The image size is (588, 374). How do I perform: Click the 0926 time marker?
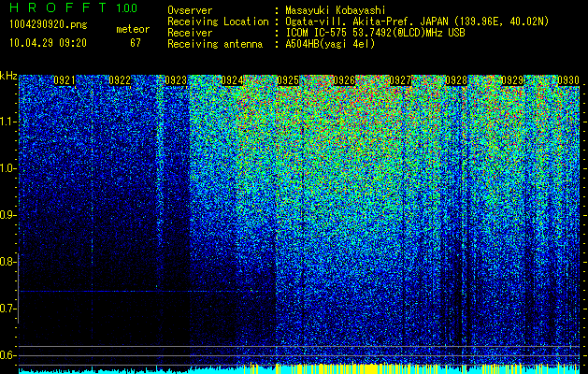[x=344, y=80]
